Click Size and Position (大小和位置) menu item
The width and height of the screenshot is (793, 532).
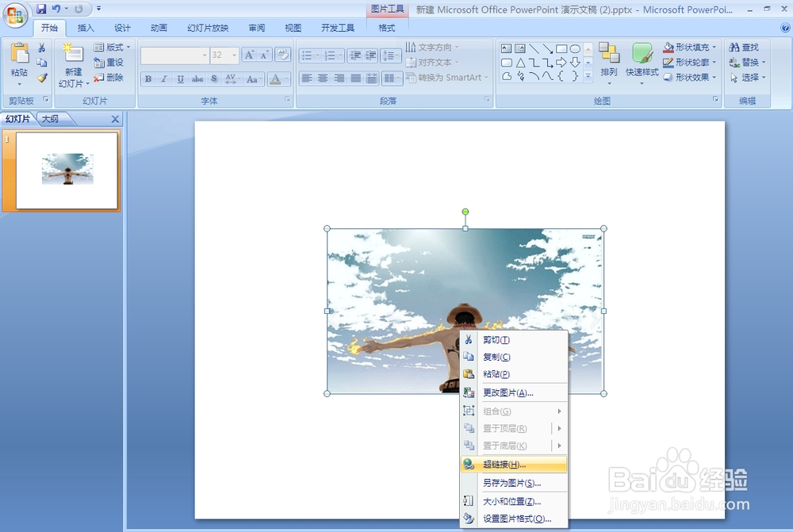(513, 501)
